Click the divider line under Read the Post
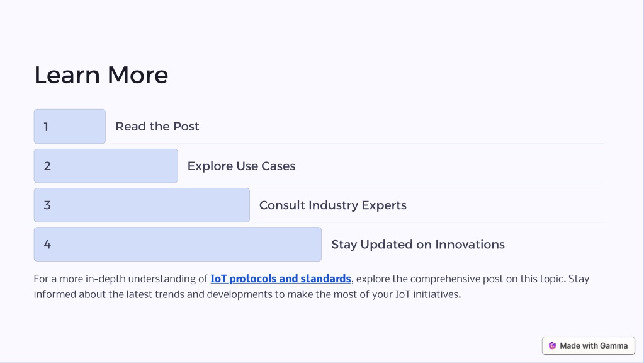Viewport: 644px width, 363px height. pyautogui.click(x=358, y=144)
